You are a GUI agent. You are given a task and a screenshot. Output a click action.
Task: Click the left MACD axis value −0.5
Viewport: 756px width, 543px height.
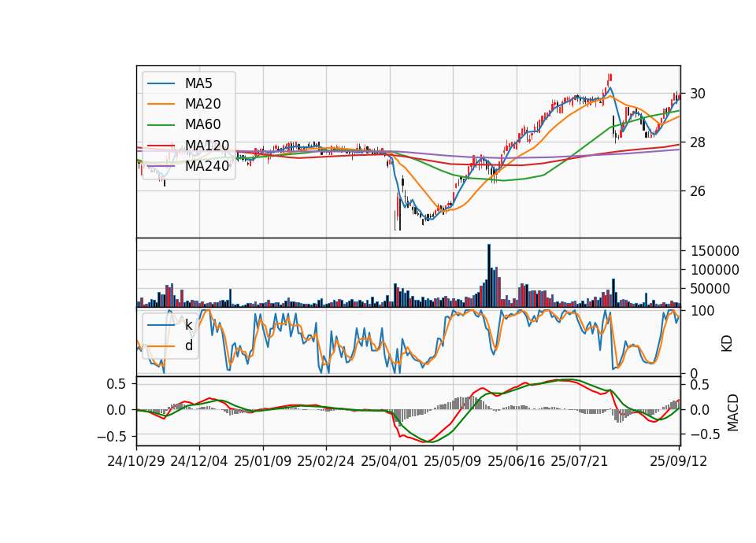111,437
